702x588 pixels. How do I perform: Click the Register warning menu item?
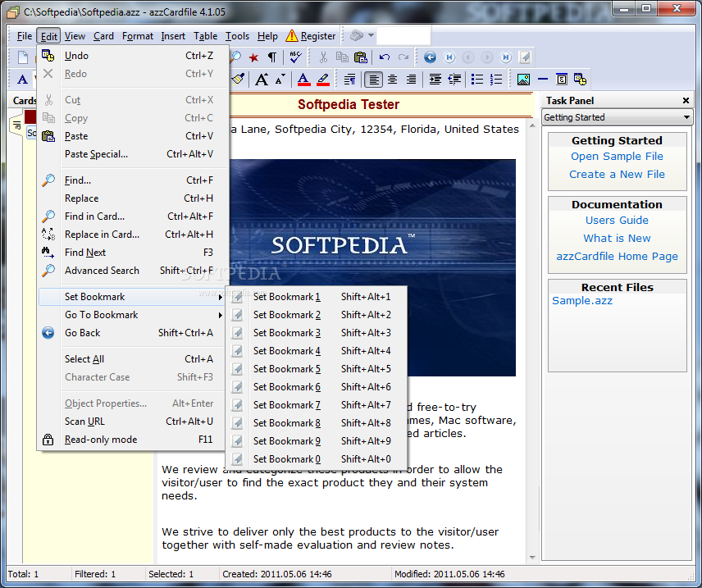(311, 36)
